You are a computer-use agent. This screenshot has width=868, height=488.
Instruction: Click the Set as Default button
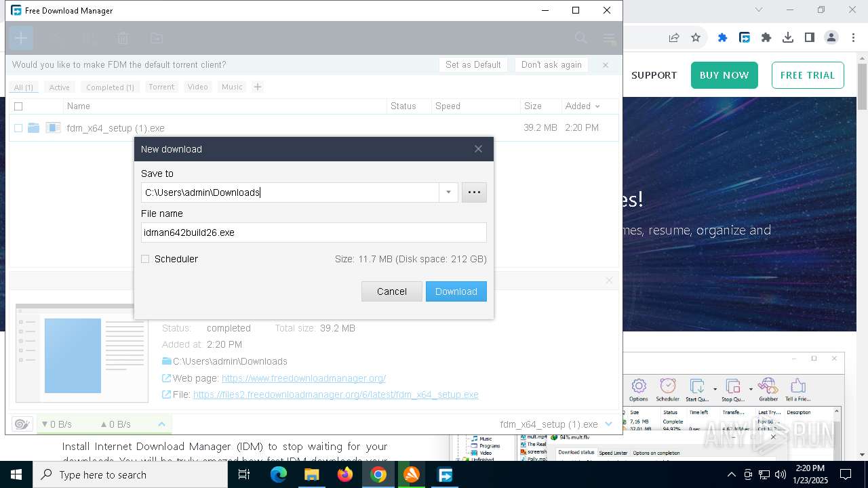coord(473,65)
